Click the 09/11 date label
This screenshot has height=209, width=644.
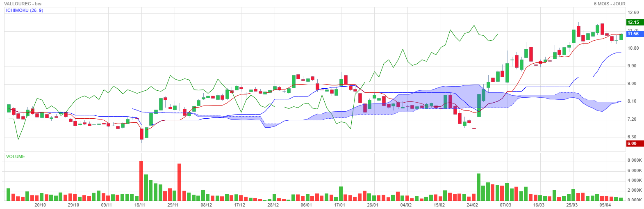tap(106, 205)
